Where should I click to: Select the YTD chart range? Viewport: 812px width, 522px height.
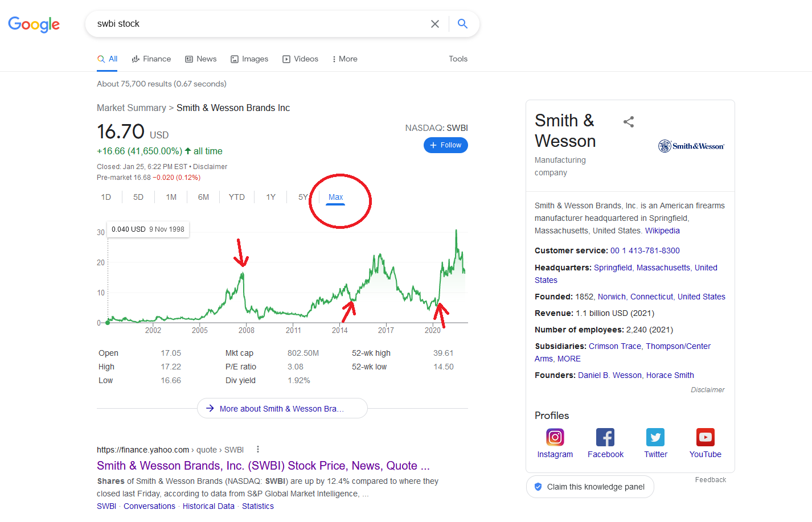(x=237, y=197)
